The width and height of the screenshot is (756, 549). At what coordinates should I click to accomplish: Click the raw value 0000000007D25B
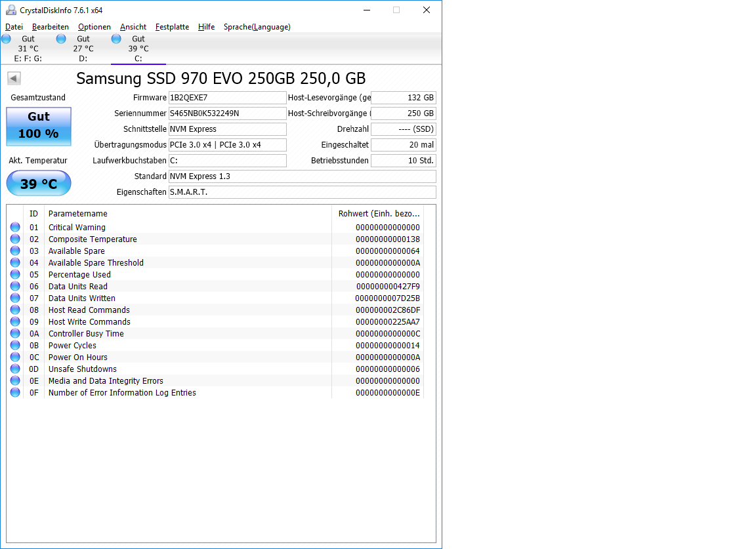(x=388, y=298)
